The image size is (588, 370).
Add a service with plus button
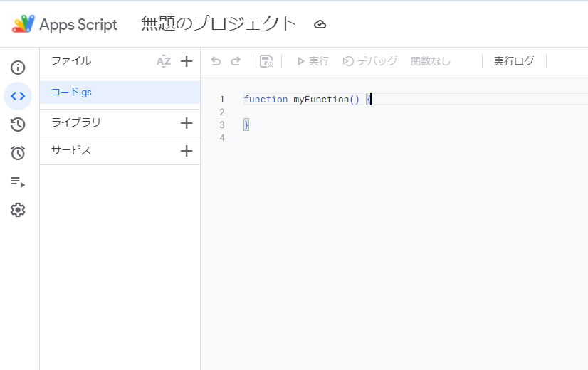pyautogui.click(x=187, y=151)
